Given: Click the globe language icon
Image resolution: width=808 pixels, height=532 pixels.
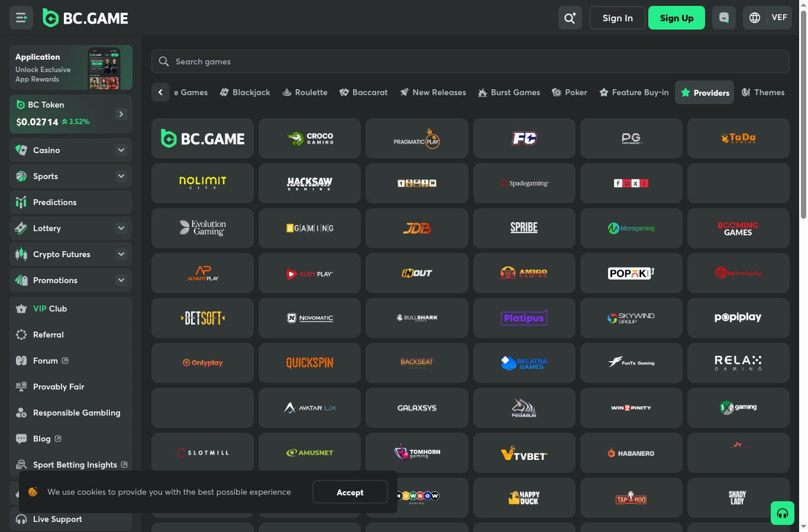Looking at the screenshot, I should (x=755, y=18).
